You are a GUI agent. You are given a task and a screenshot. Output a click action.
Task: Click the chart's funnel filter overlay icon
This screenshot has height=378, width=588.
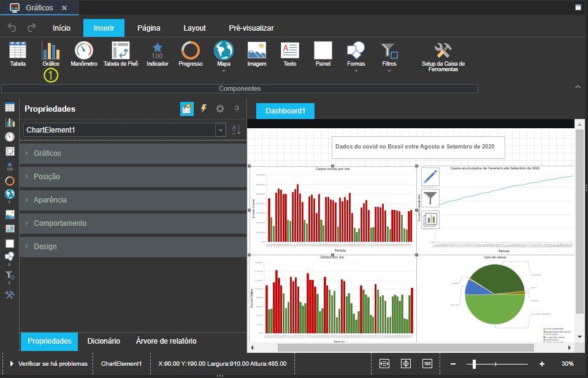[430, 198]
